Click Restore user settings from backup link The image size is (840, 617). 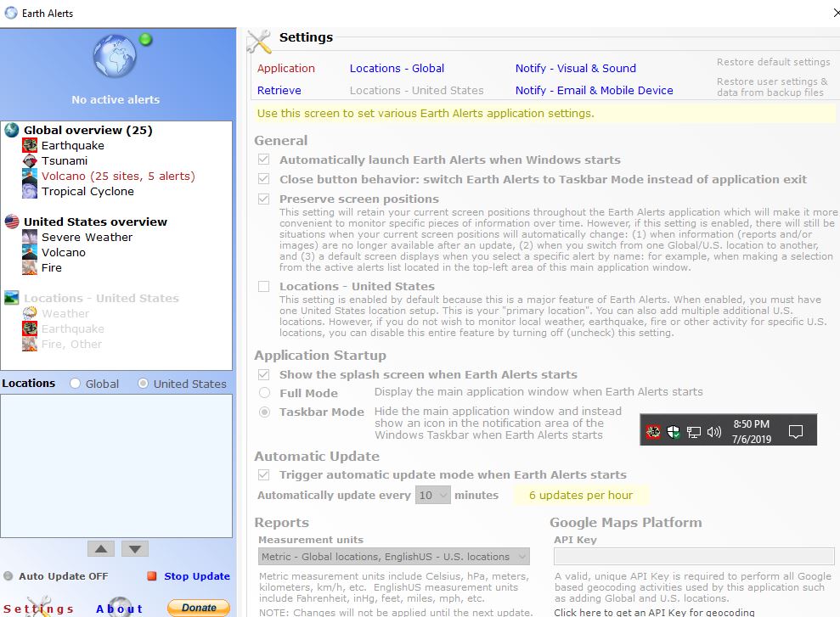click(772, 87)
